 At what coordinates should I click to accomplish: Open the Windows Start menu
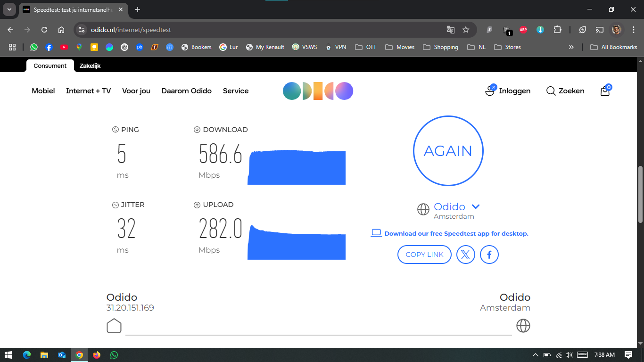8,355
